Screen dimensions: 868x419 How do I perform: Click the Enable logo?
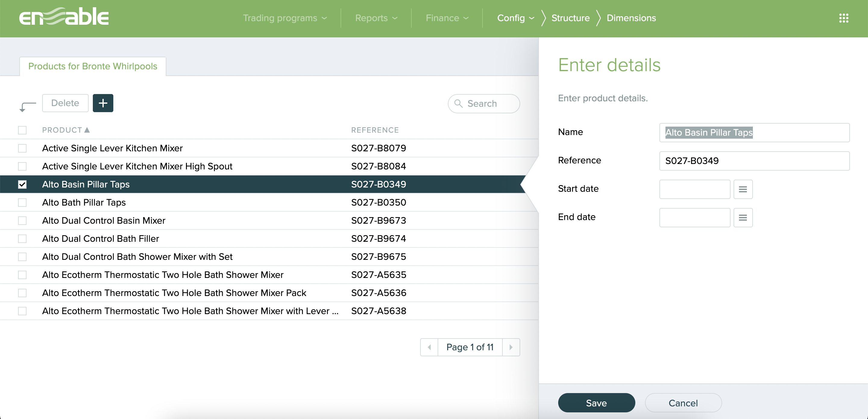64,17
